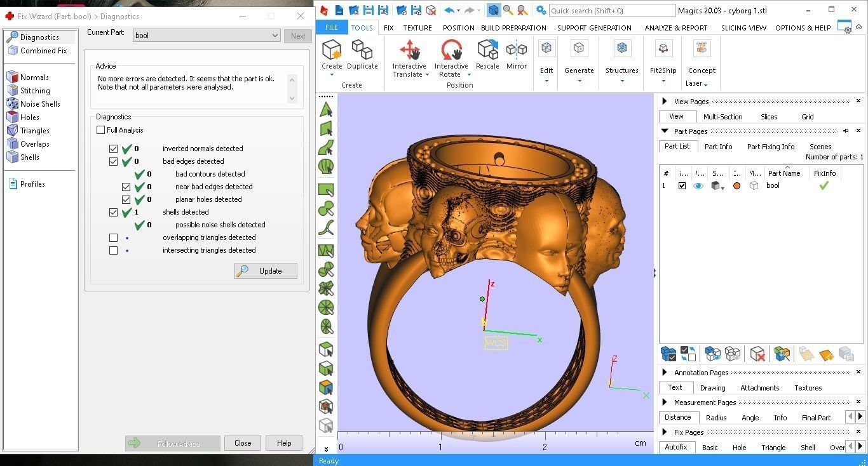868x466 pixels.
Task: Open the FILE ribbon tab
Action: pyautogui.click(x=332, y=27)
